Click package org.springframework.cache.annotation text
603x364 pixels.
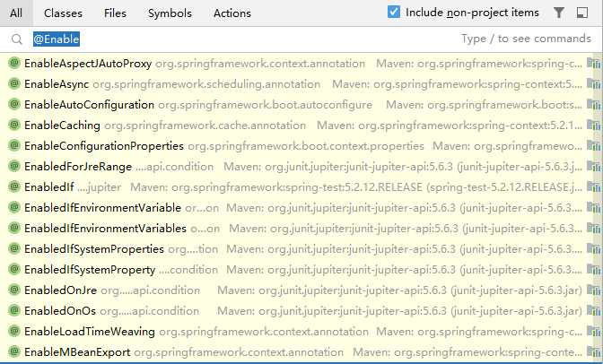pyautogui.click(x=205, y=126)
